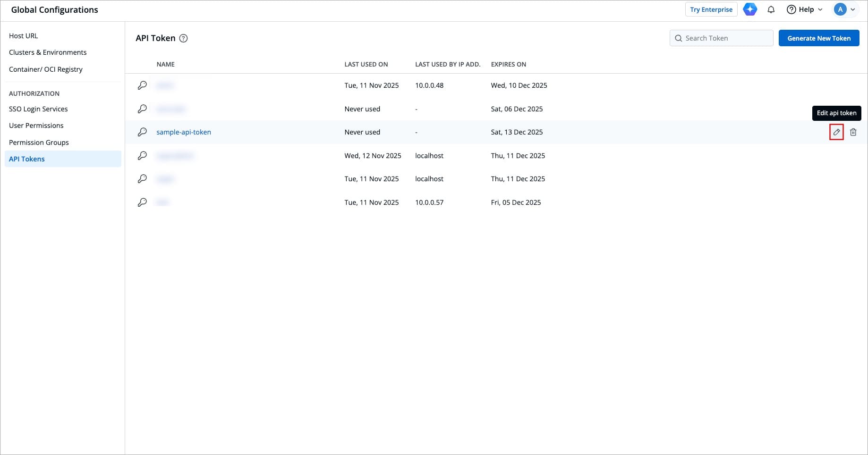Click the key icon in the 10.0.0.48 row
868x455 pixels.
coord(142,85)
